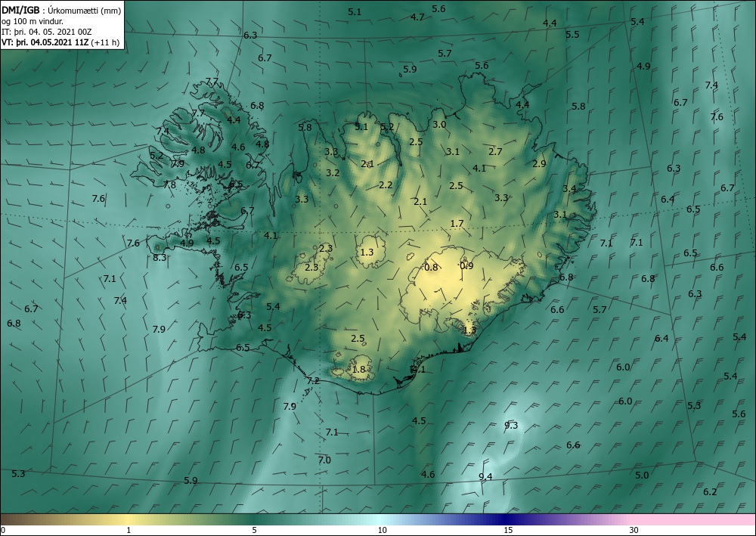Click the value 7.0 on the map
This screenshot has height=536, width=756.
coord(324,460)
